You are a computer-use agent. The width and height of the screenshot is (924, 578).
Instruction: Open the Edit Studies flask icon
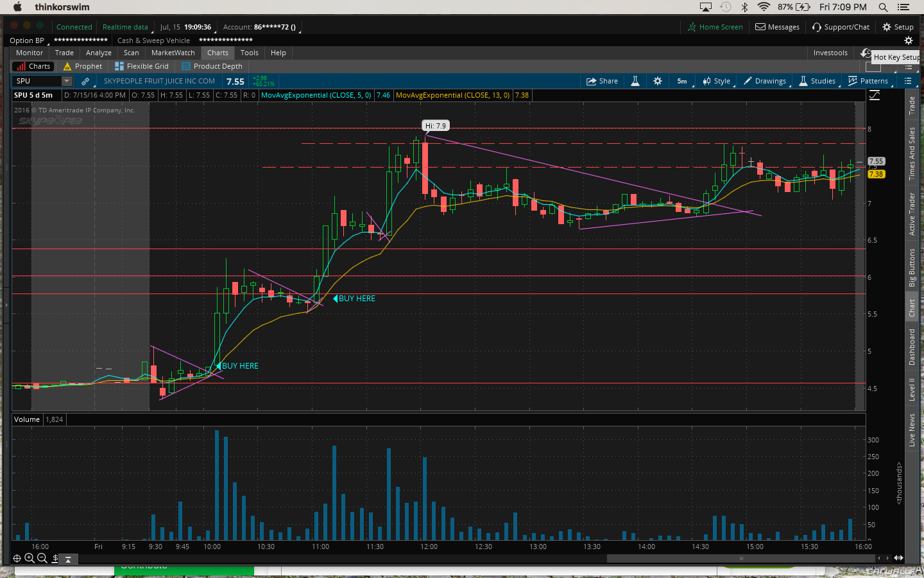pos(635,81)
